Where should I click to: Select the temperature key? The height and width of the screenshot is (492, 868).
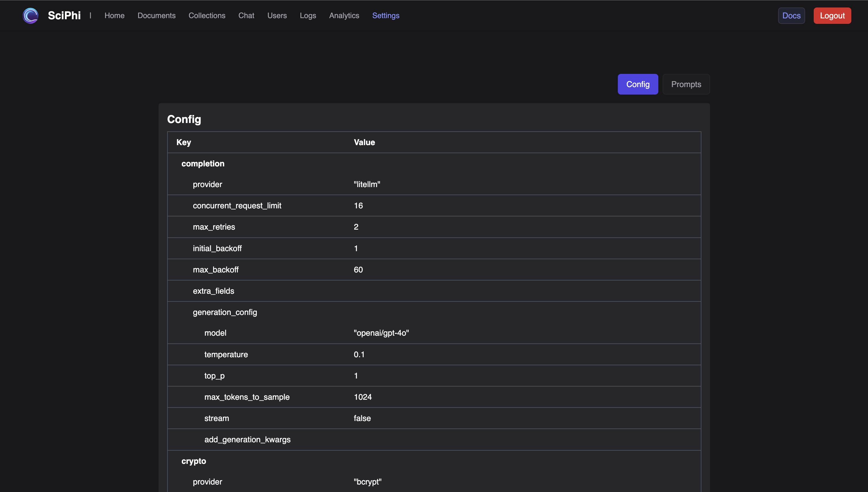pyautogui.click(x=226, y=354)
